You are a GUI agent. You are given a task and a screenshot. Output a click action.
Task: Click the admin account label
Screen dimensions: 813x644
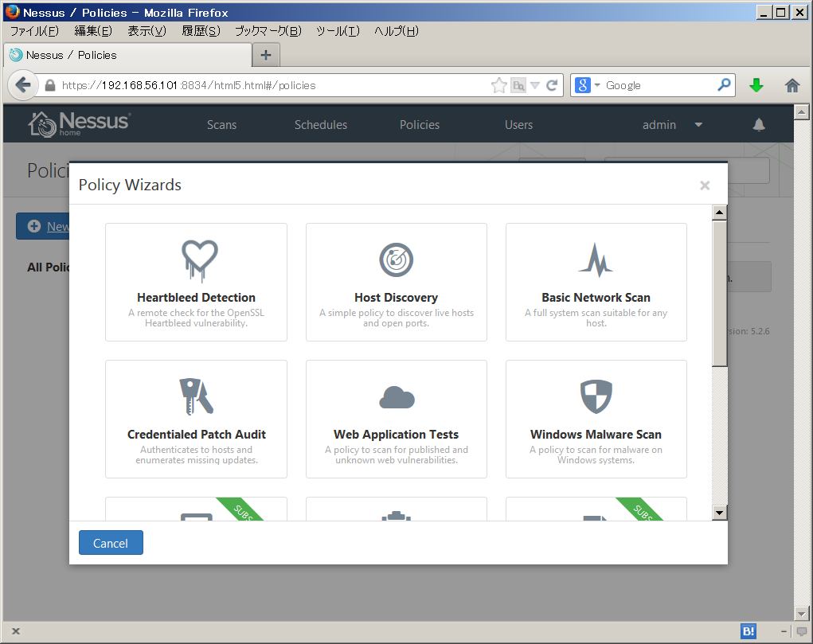click(659, 125)
